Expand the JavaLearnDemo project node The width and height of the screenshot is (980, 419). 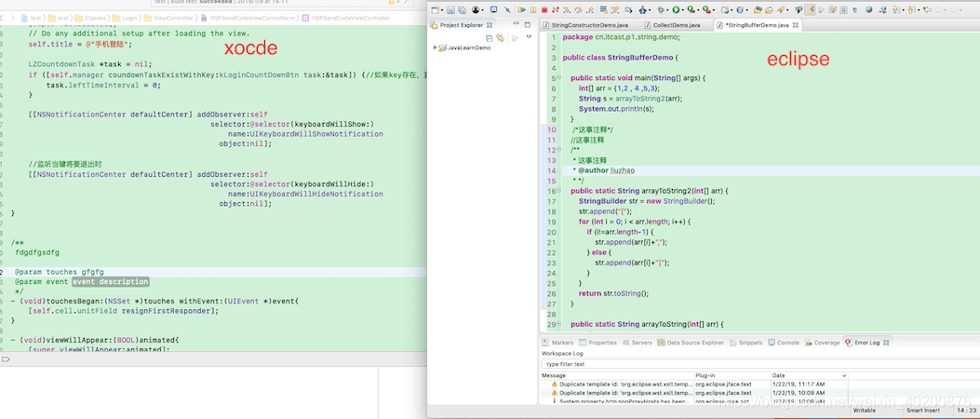point(435,47)
